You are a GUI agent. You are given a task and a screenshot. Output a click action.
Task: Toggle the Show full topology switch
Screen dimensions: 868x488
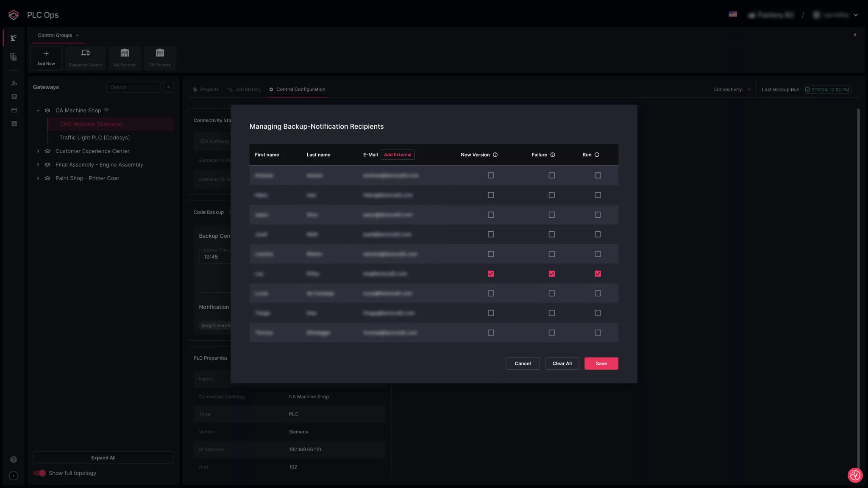(x=39, y=473)
